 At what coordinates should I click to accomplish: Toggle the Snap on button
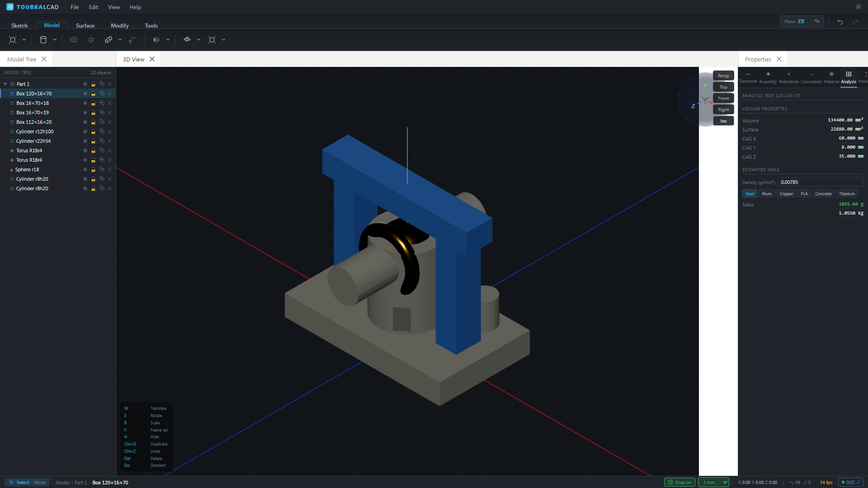click(679, 482)
